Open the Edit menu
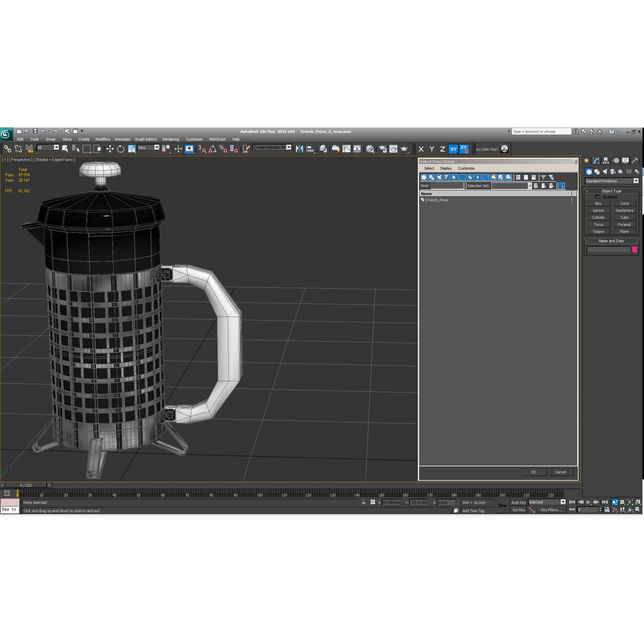This screenshot has height=644, width=644. point(20,139)
